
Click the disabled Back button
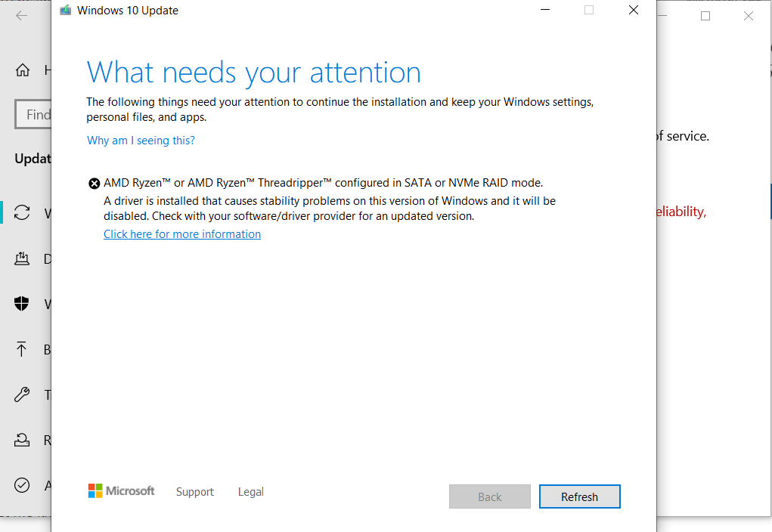[489, 496]
